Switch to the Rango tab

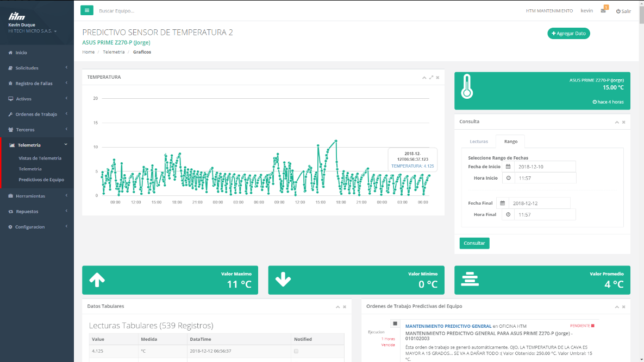click(x=510, y=142)
